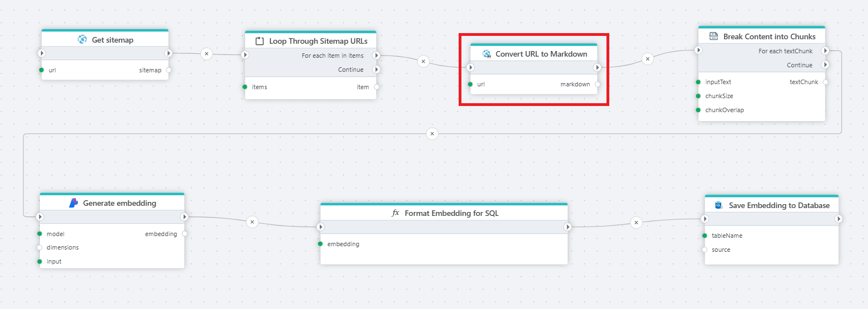Viewport: 868px width, 309px height.
Task: Click the Loop Through Sitemap URLs loop icon
Action: 259,41
